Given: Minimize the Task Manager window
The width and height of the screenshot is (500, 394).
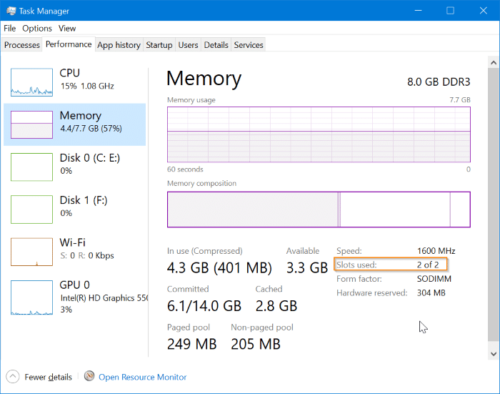Looking at the screenshot, I should [418, 11].
